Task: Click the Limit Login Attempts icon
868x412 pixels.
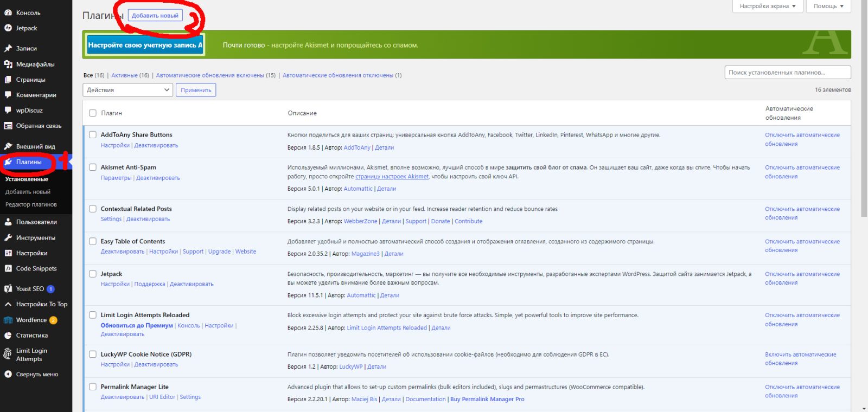Action: [8, 355]
